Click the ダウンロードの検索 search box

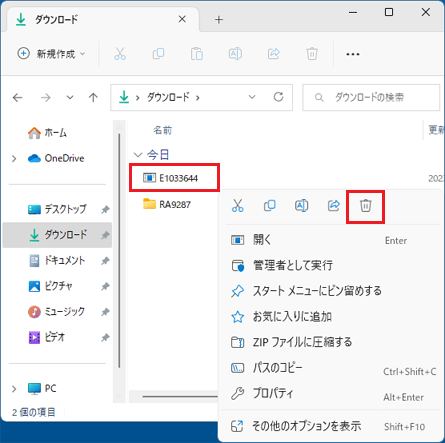click(x=371, y=97)
